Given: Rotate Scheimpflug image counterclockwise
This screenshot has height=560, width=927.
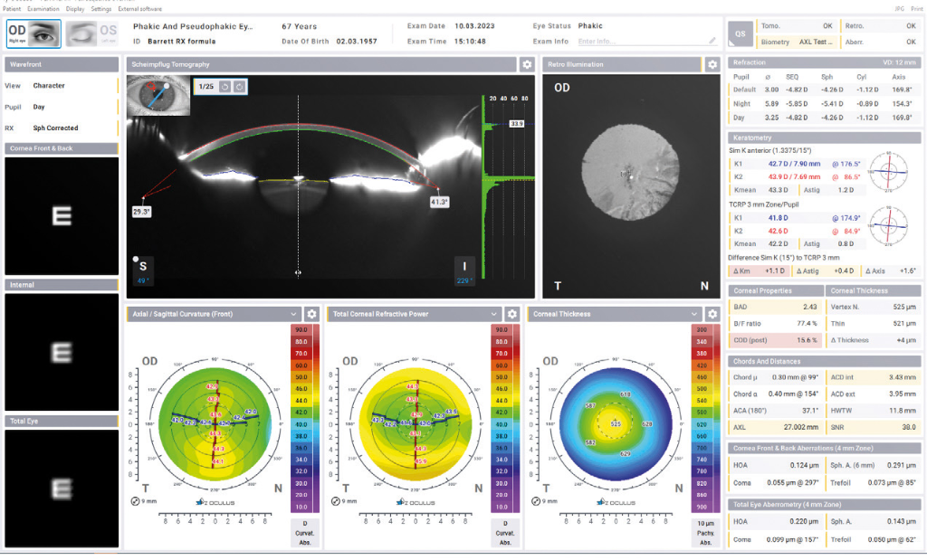Looking at the screenshot, I should [225, 87].
